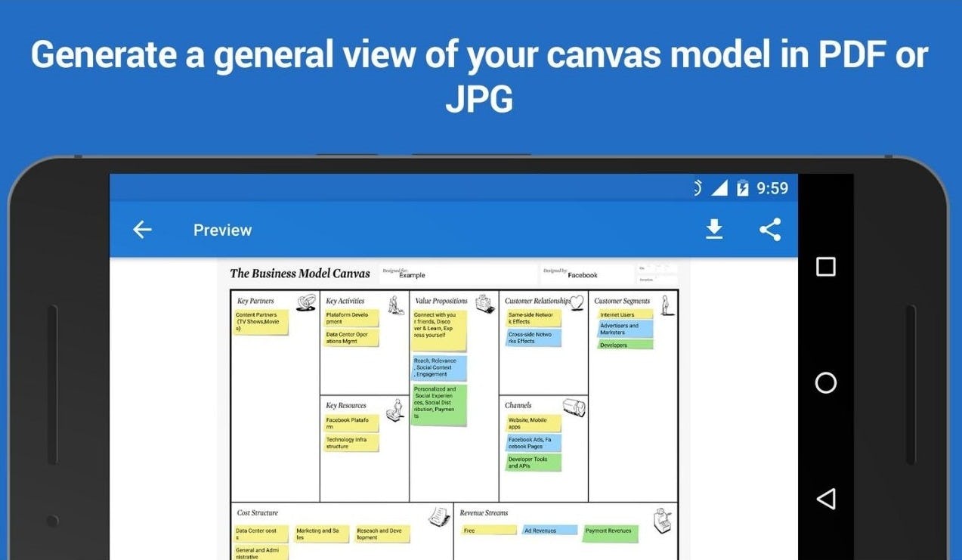The height and width of the screenshot is (560, 962).
Task: Tap the back arrow in Preview toolbar
Action: [x=142, y=230]
